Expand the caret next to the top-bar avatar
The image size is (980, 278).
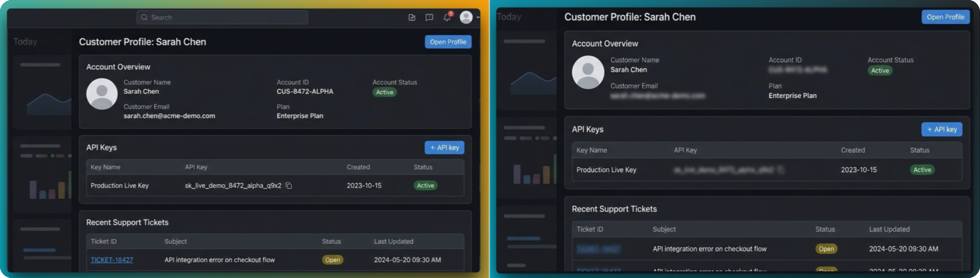coord(478,18)
